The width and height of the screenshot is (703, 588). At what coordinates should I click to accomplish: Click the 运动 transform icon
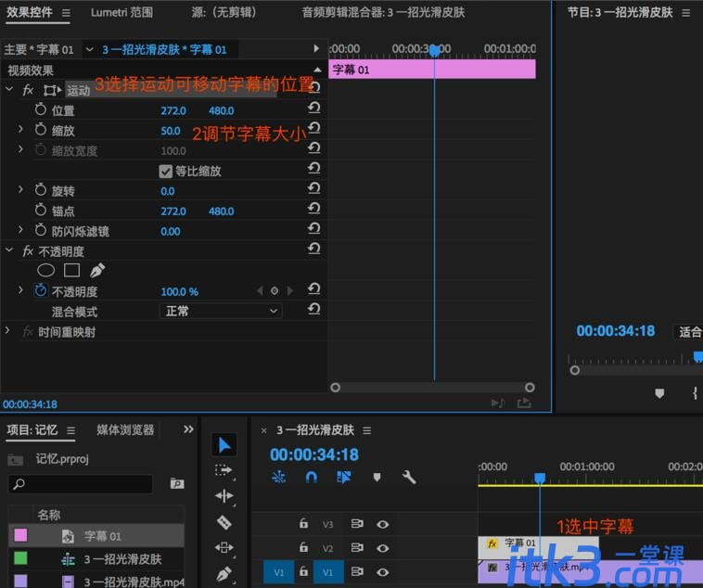pyautogui.click(x=52, y=91)
